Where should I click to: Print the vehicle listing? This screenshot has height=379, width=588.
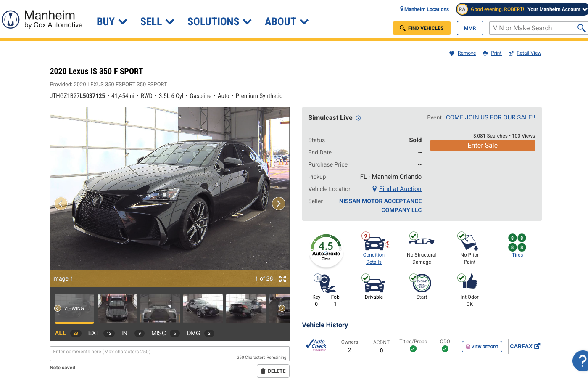point(496,53)
